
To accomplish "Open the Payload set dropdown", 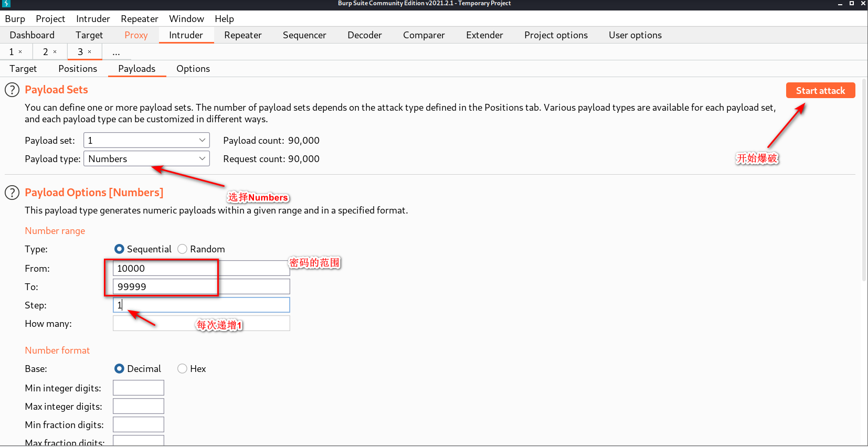I will [146, 141].
